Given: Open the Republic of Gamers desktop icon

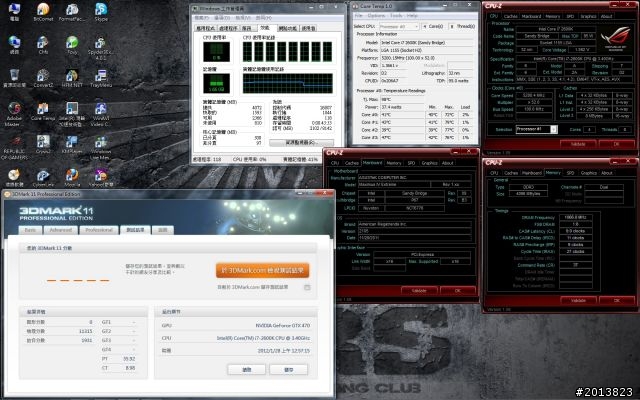Looking at the screenshot, I should (14, 147).
